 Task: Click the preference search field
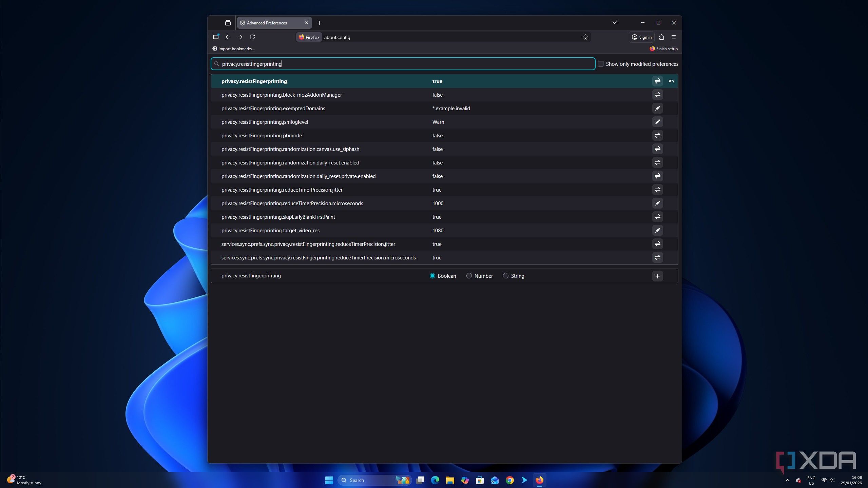pyautogui.click(x=403, y=64)
